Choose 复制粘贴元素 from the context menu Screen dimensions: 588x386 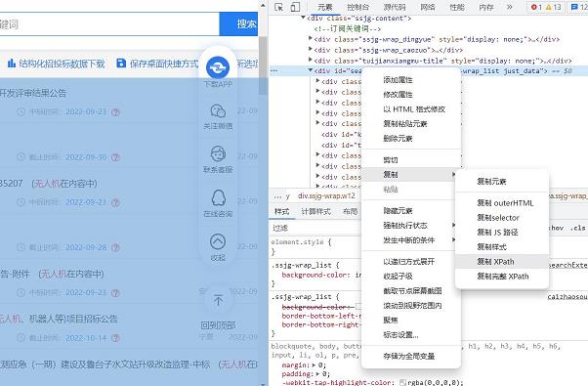click(405, 124)
